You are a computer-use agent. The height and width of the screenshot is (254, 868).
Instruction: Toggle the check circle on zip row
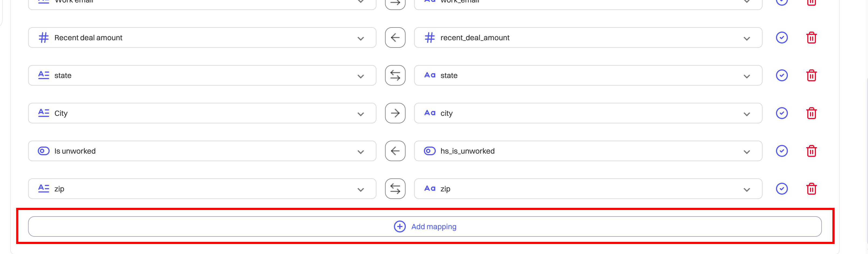point(782,188)
